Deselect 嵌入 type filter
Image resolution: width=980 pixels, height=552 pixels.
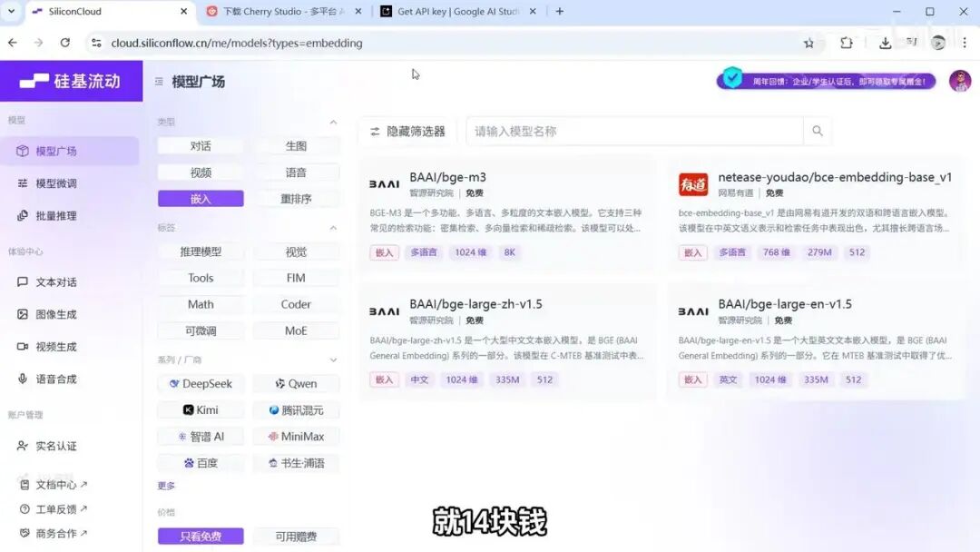[x=201, y=199]
